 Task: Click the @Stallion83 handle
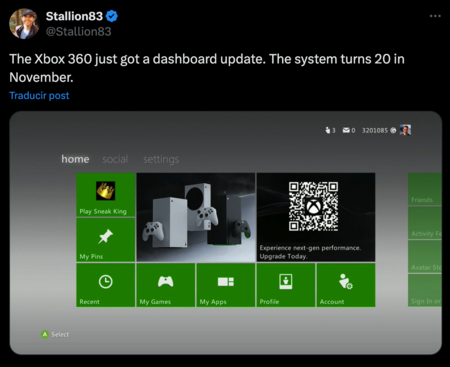pyautogui.click(x=78, y=32)
